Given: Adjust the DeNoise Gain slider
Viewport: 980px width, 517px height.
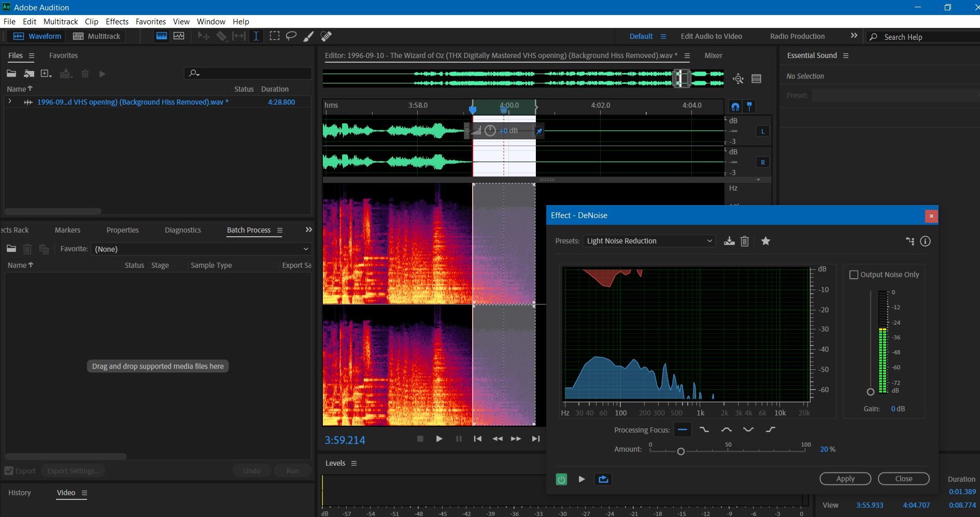Looking at the screenshot, I should 871,392.
